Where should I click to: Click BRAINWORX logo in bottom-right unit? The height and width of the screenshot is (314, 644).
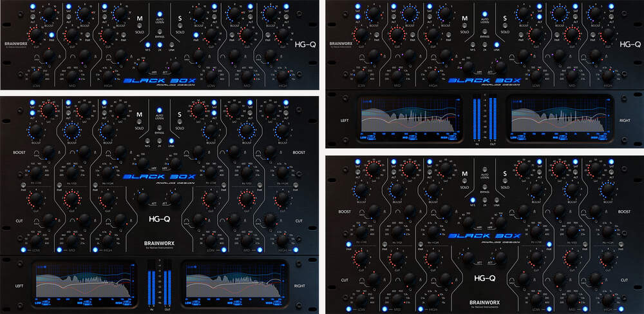pos(485,302)
